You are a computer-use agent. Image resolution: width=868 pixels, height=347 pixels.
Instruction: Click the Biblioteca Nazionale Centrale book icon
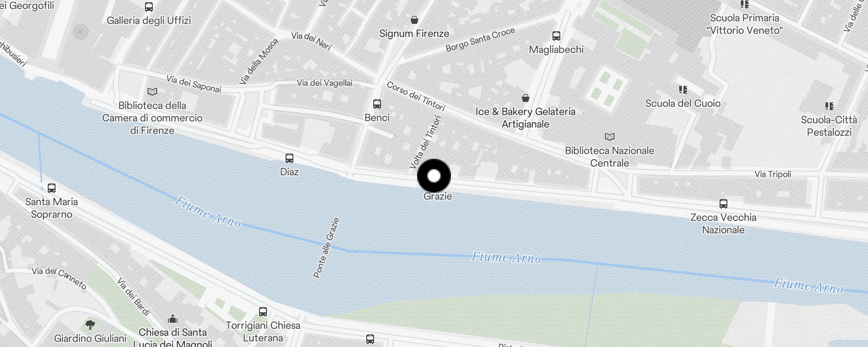click(610, 137)
